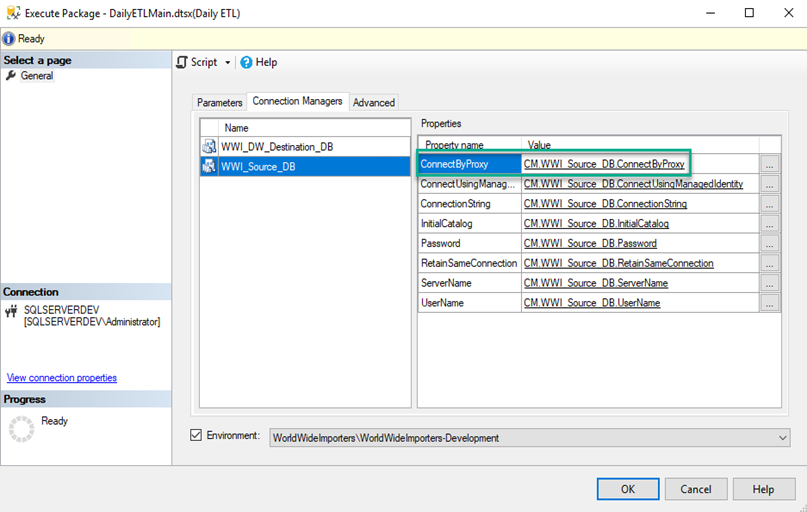Click WWI_Source_DB connection manager icon
807x512 pixels.
(x=209, y=167)
